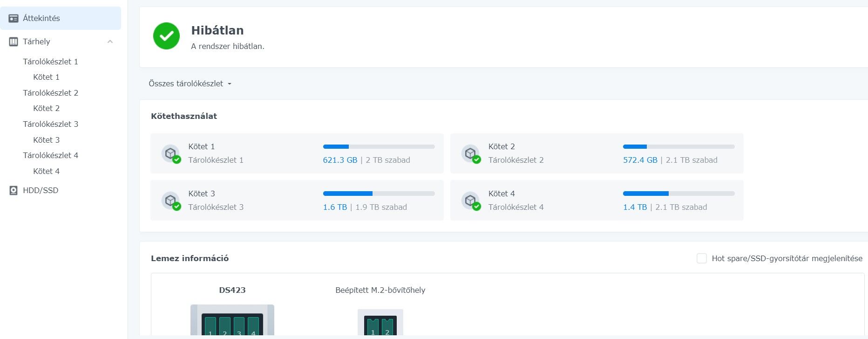Screen dimensions: 868x339
Task: Click the Kötet 2 usage bar
Action: pyautogui.click(x=678, y=146)
